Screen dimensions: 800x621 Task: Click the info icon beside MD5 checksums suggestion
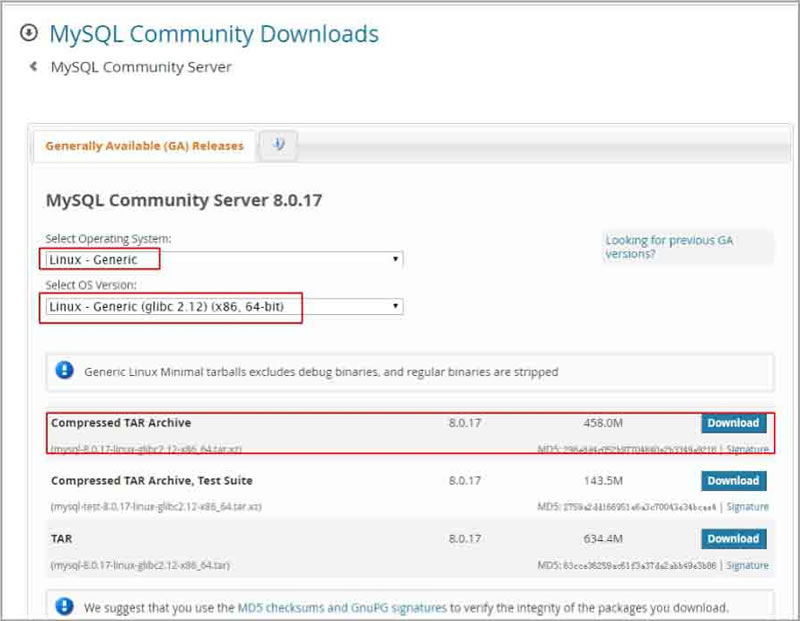click(65, 606)
